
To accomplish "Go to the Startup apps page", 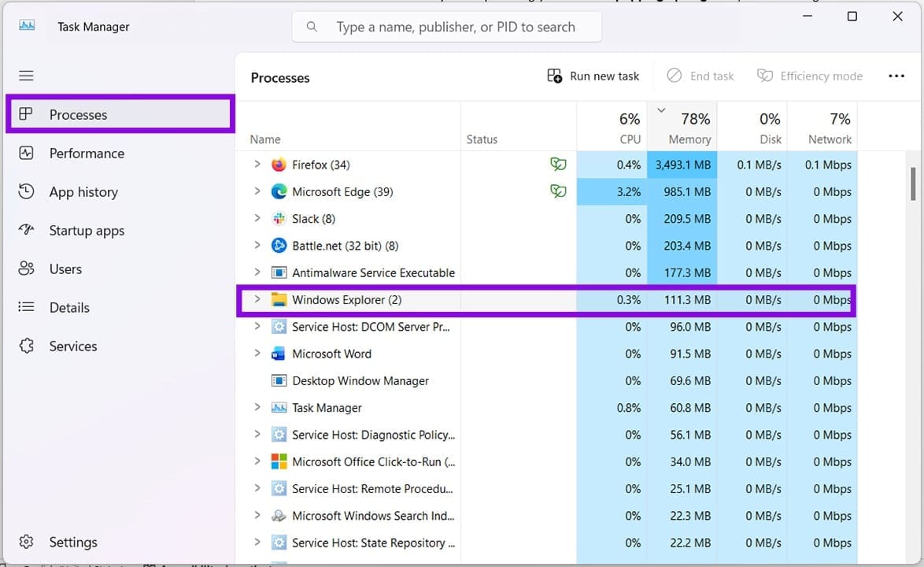I will (120, 231).
